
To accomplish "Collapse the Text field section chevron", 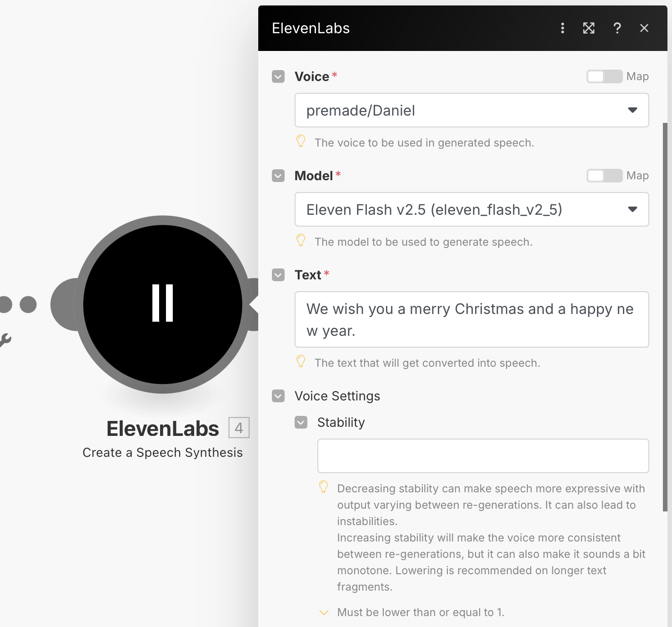I will (x=278, y=275).
